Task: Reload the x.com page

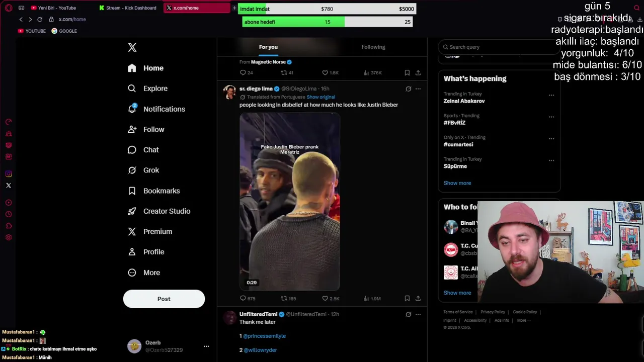Action: 40,19
